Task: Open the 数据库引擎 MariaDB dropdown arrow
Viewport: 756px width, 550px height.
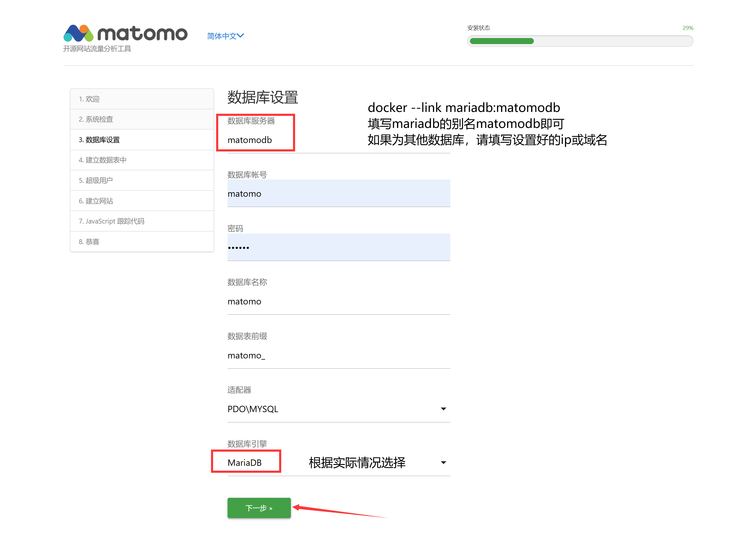Action: tap(443, 463)
